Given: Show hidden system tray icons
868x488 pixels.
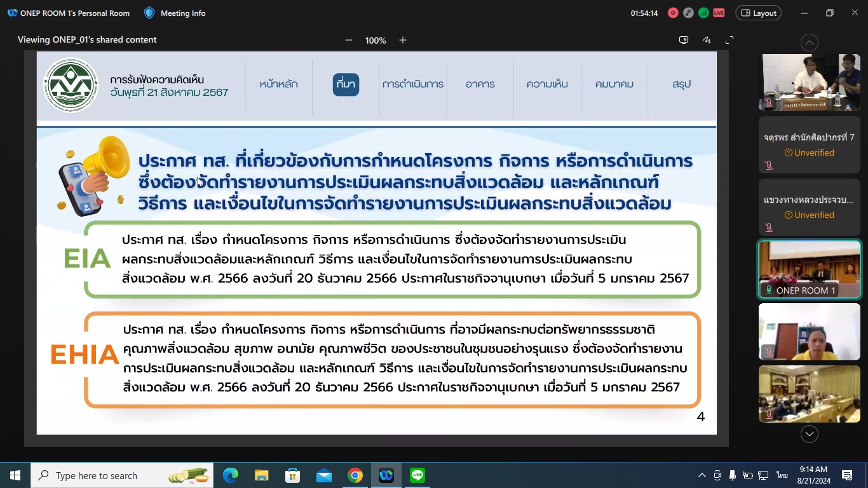Looking at the screenshot, I should pyautogui.click(x=702, y=475).
